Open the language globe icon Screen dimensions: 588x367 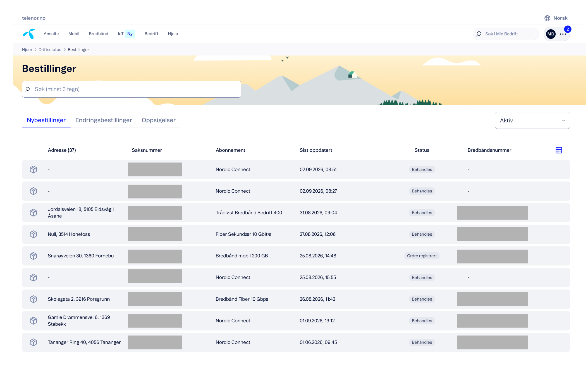(x=547, y=18)
